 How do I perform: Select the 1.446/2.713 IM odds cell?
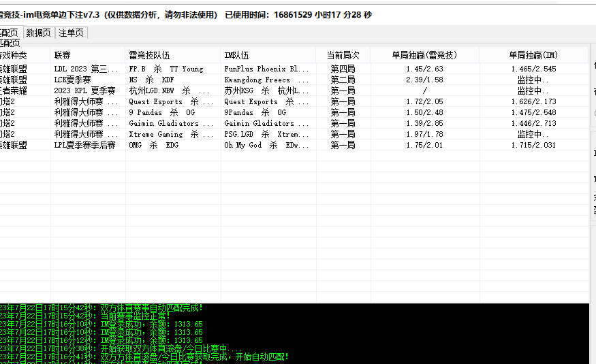(533, 123)
